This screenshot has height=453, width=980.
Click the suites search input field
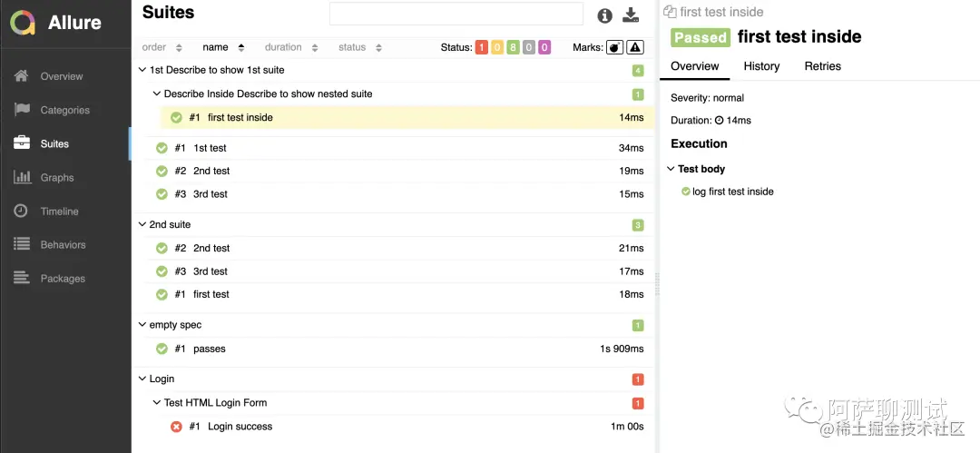(x=456, y=14)
